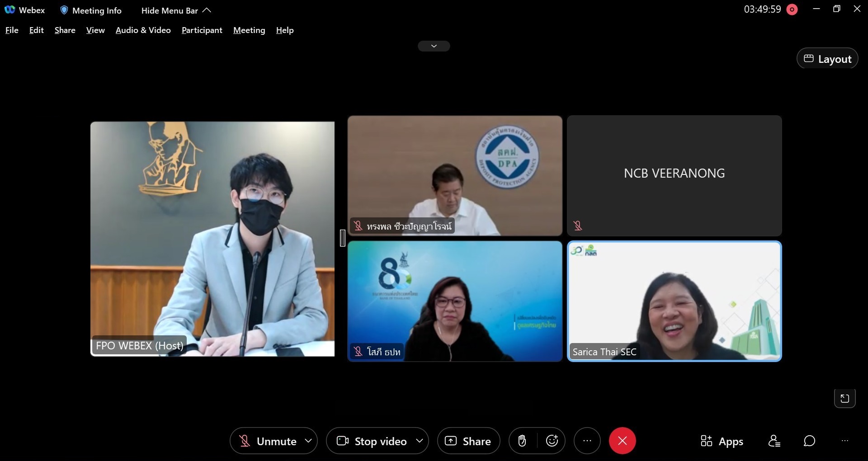Screen dimensions: 868x461
Task: Click the divider handle between video panes
Action: coord(343,238)
